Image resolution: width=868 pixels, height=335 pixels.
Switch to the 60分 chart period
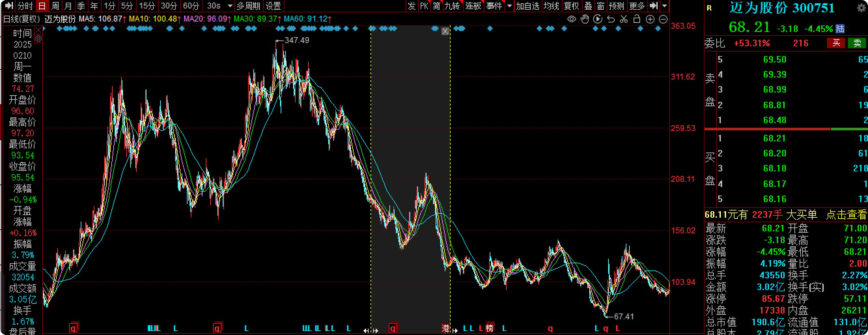pyautogui.click(x=191, y=6)
